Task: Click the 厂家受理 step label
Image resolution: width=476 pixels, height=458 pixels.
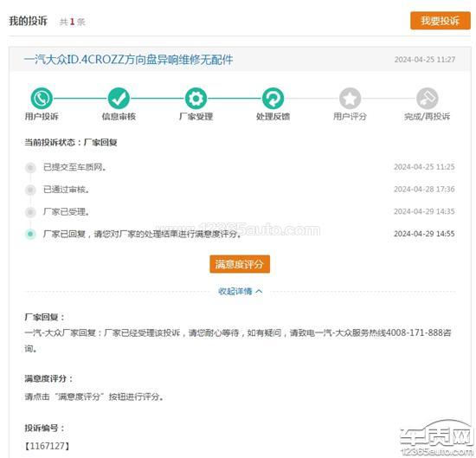Action: pyautogui.click(x=196, y=116)
